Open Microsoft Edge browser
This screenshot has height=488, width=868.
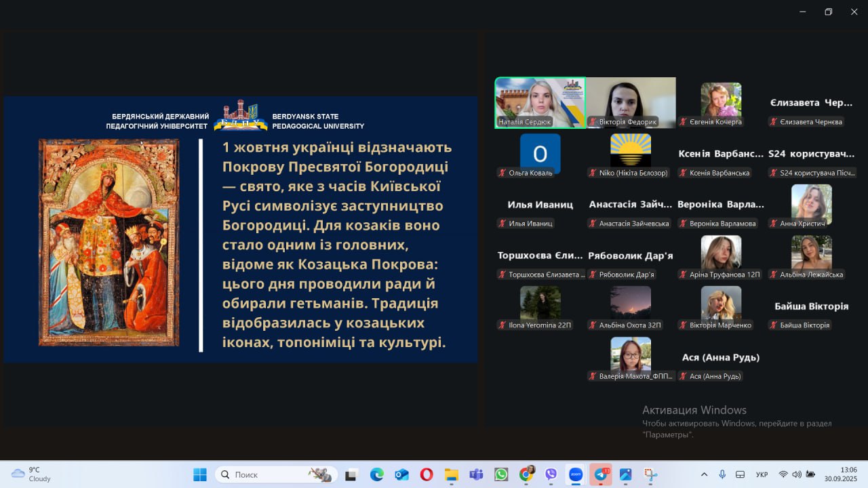point(376,474)
